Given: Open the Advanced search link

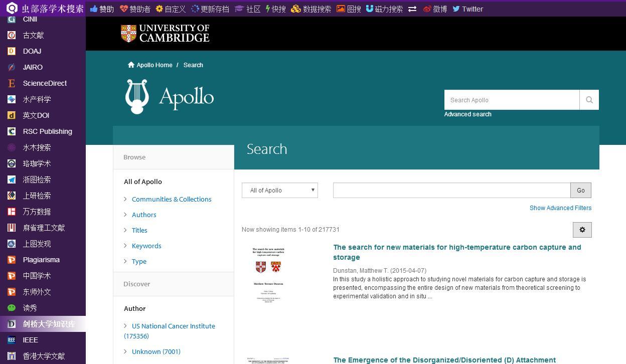Looking at the screenshot, I should point(467,114).
